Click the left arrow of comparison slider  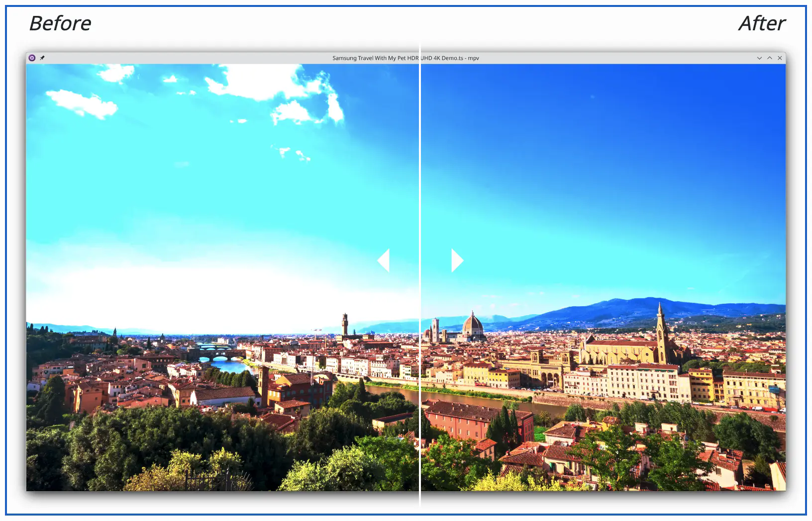383,260
